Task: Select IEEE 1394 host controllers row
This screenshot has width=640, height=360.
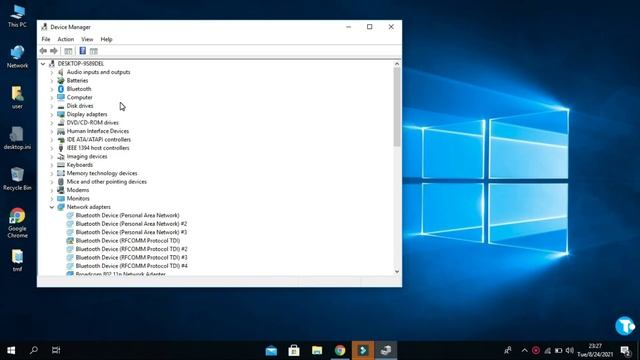Action: click(x=98, y=148)
